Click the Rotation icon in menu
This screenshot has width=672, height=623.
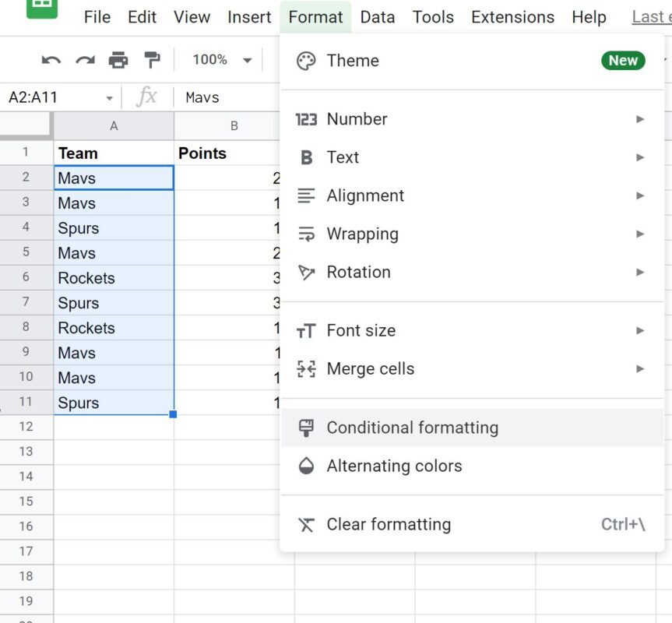point(306,272)
